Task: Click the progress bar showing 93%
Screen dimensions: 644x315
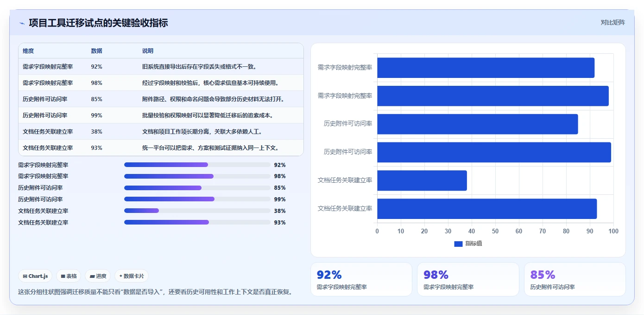Action: click(x=197, y=222)
